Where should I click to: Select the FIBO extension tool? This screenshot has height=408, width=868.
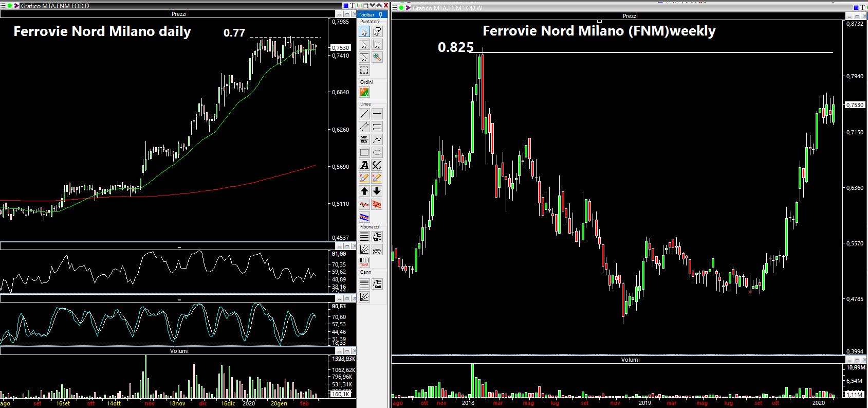(377, 237)
